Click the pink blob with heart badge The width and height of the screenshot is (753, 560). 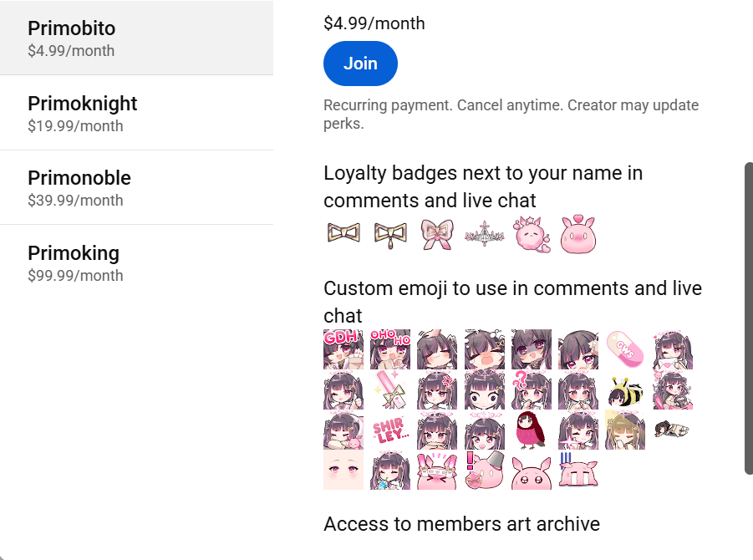(578, 234)
